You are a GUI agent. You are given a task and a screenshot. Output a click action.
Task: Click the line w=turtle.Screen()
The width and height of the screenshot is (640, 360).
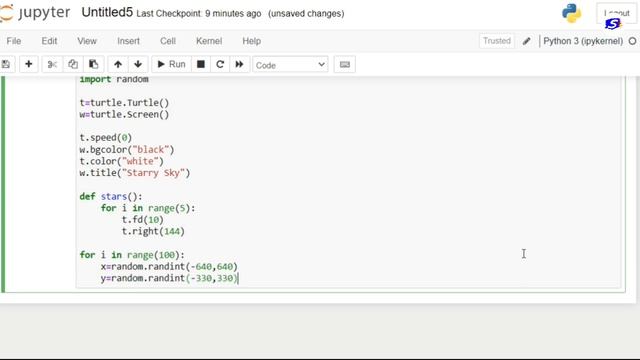point(124,114)
